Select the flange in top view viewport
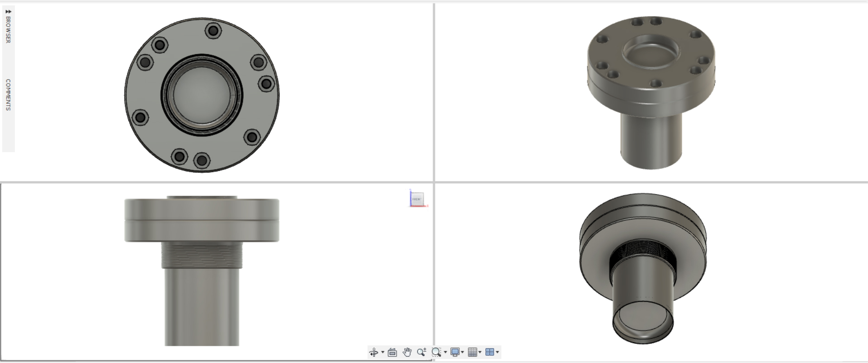 [x=202, y=95]
